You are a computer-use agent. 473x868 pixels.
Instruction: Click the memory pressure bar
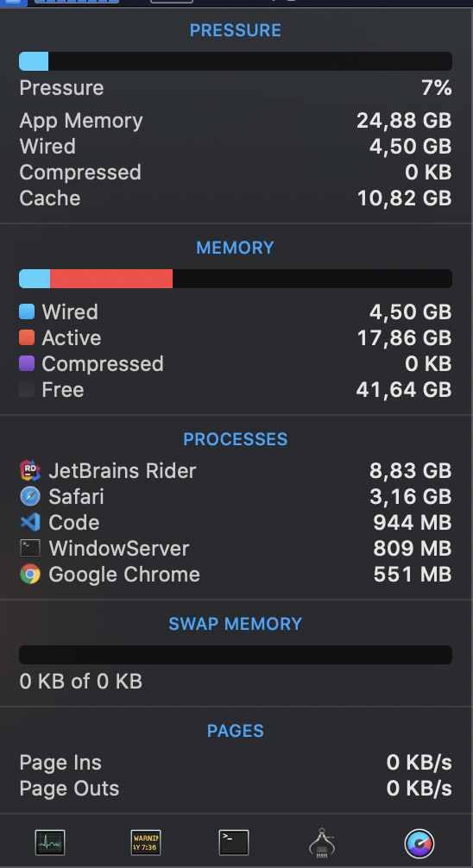coord(236,61)
